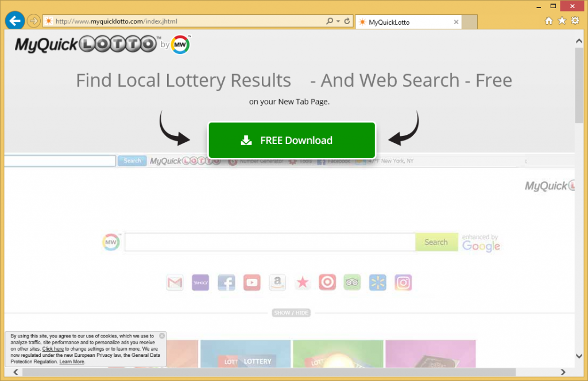Open the blue LOTTERY thumbnail tile
588x381 pixels.
click(x=246, y=353)
